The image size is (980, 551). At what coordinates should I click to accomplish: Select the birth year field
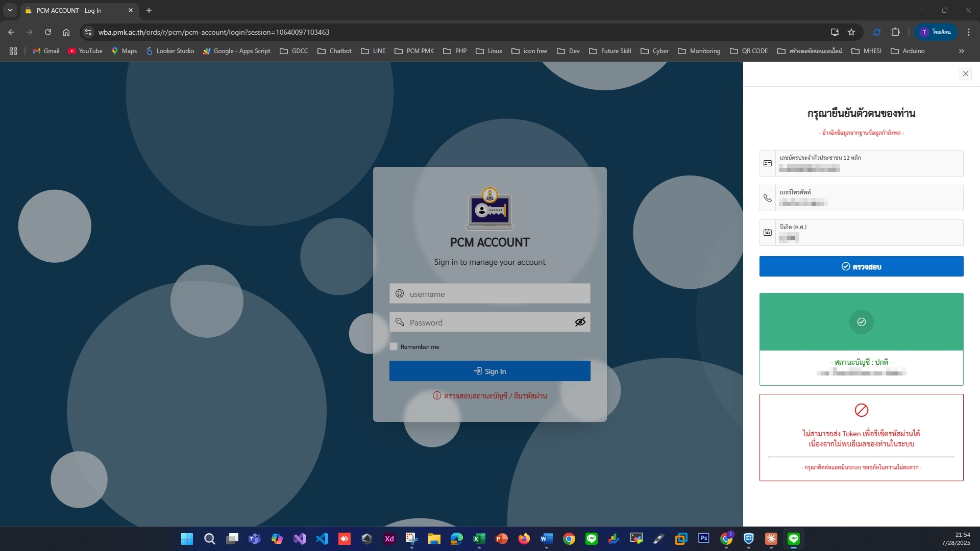pyautogui.click(x=868, y=233)
